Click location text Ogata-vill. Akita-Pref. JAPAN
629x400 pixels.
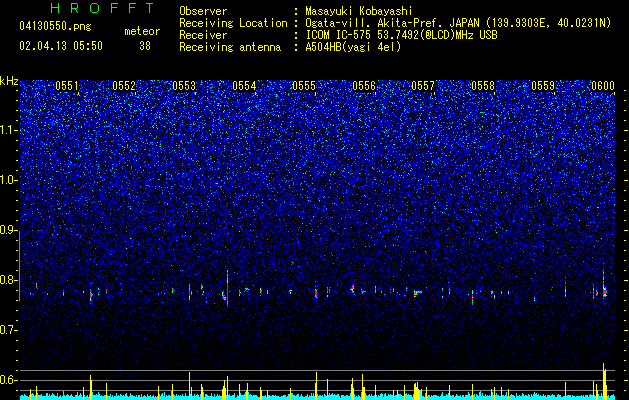[x=393, y=23]
